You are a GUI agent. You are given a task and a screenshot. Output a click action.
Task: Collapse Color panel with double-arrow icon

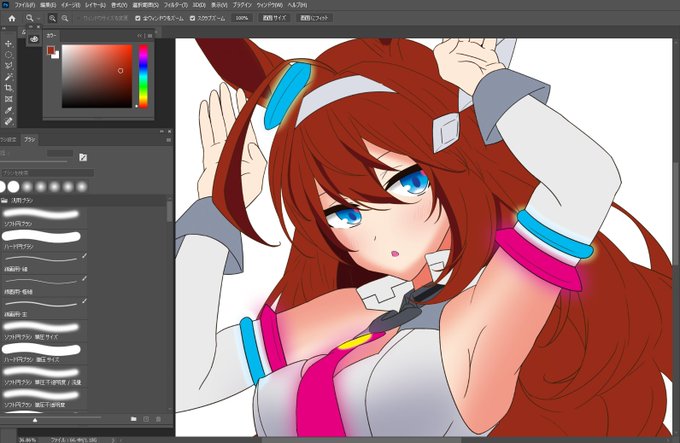(x=140, y=36)
